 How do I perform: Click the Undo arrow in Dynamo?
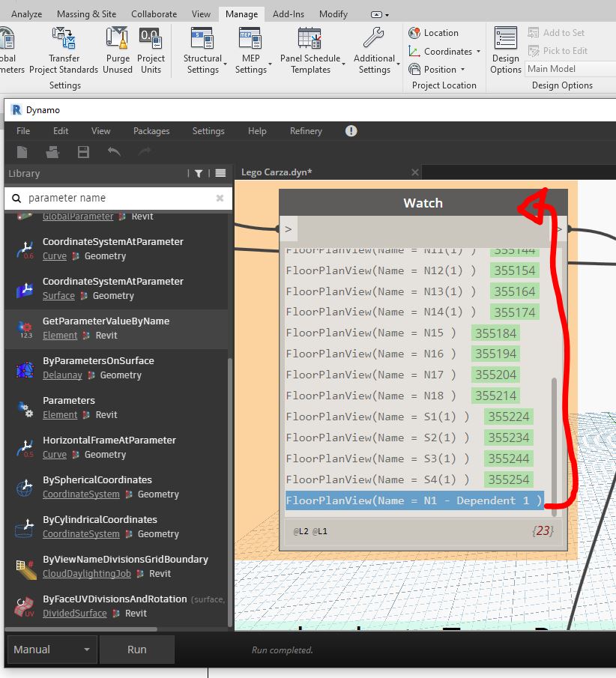click(114, 152)
